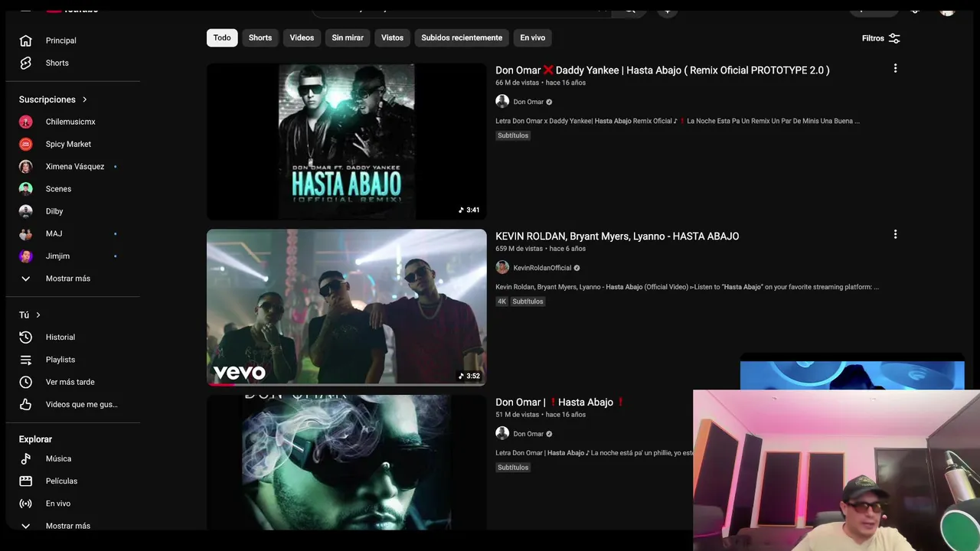Viewport: 980px width, 551px height.
Task: Select the Todo filter chip
Action: 222,37
